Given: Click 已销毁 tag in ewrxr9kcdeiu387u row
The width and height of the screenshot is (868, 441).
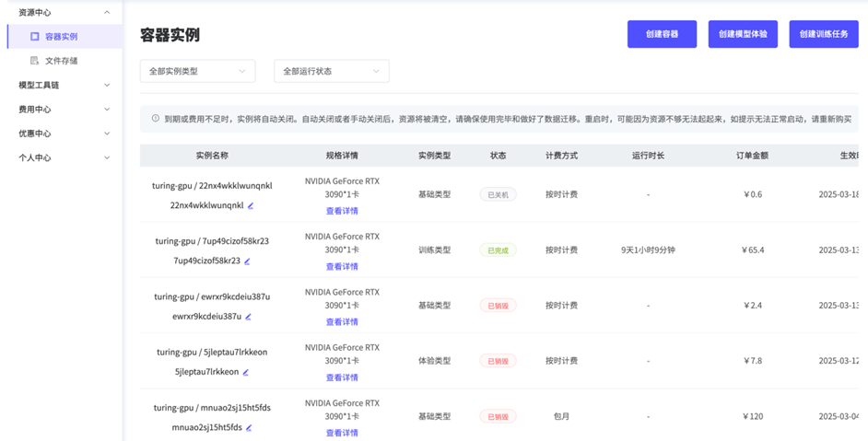Looking at the screenshot, I should tap(498, 306).
